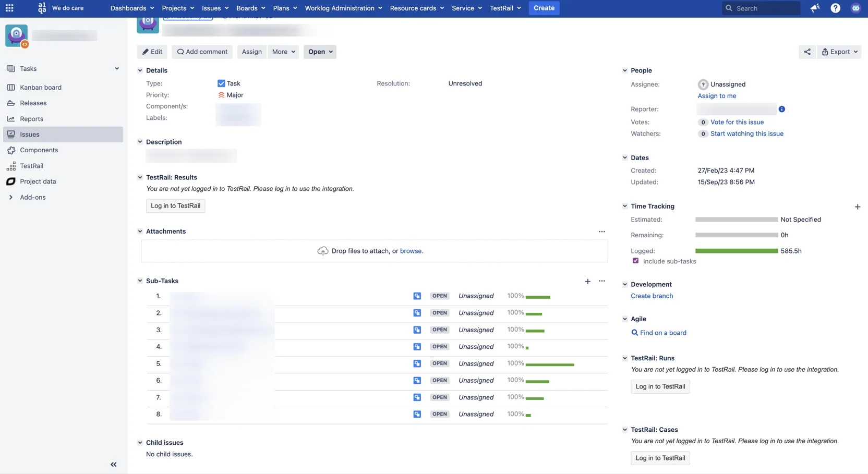The height and width of the screenshot is (474, 868).
Task: Open the notifications megaphone icon
Action: point(815,8)
